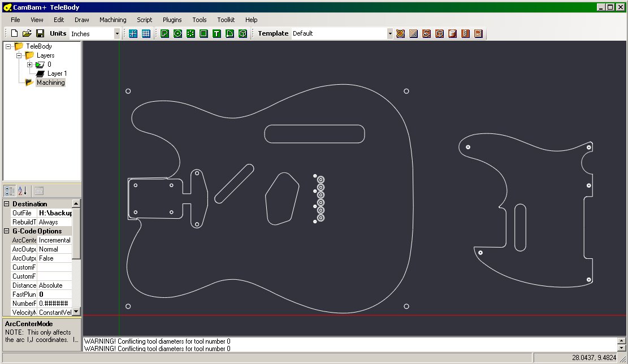Viewport: 628px width, 364px height.
Task: Open the Toolkit menu
Action: pos(226,19)
